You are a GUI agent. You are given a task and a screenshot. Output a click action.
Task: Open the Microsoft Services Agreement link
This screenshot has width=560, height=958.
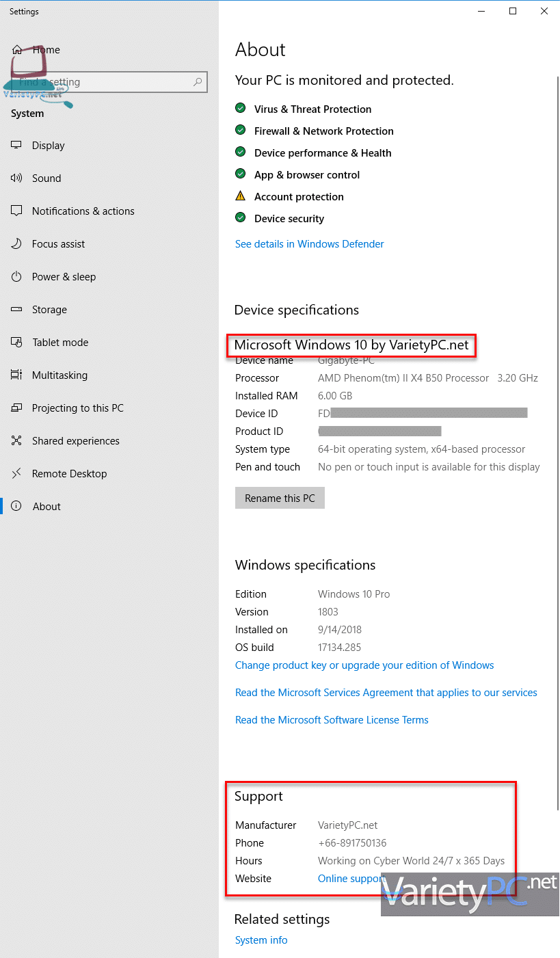click(x=386, y=693)
